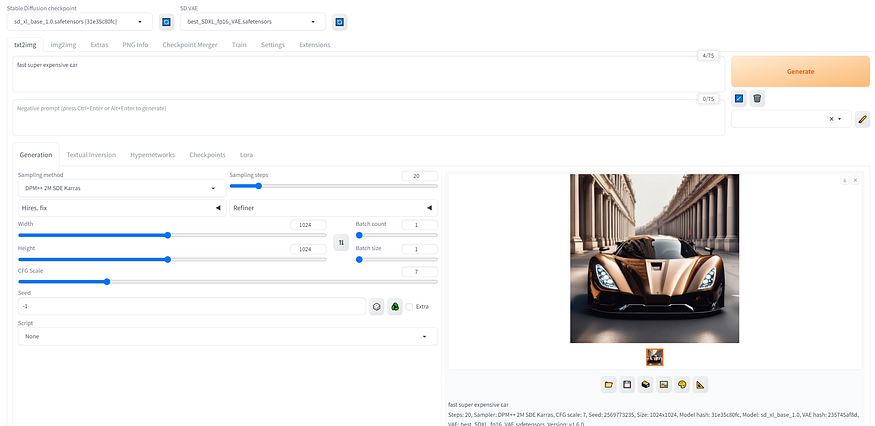Click the Negative prompt text box
This screenshot has height=426, width=875.
pos(369,117)
